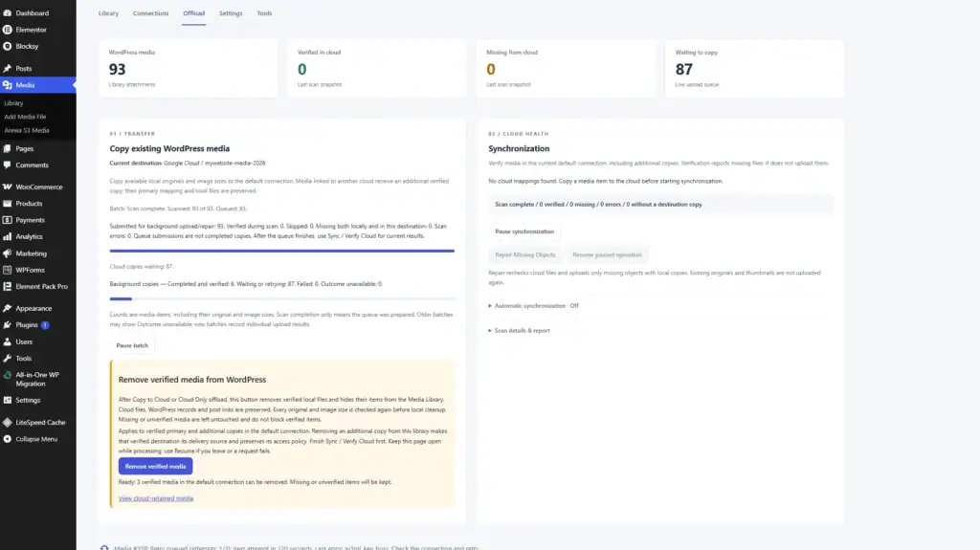Click the Analytics bar chart icon

pos(7,236)
